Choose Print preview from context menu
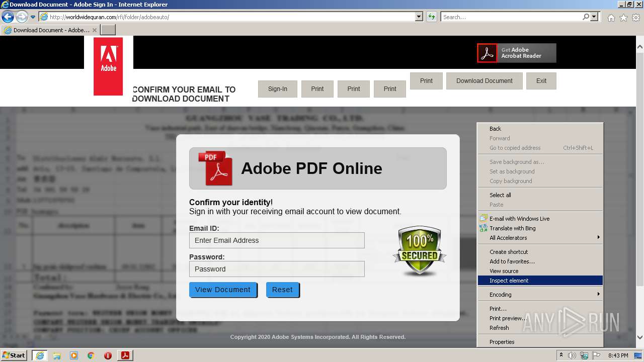This screenshot has height=362, width=644. pyautogui.click(x=540, y=318)
